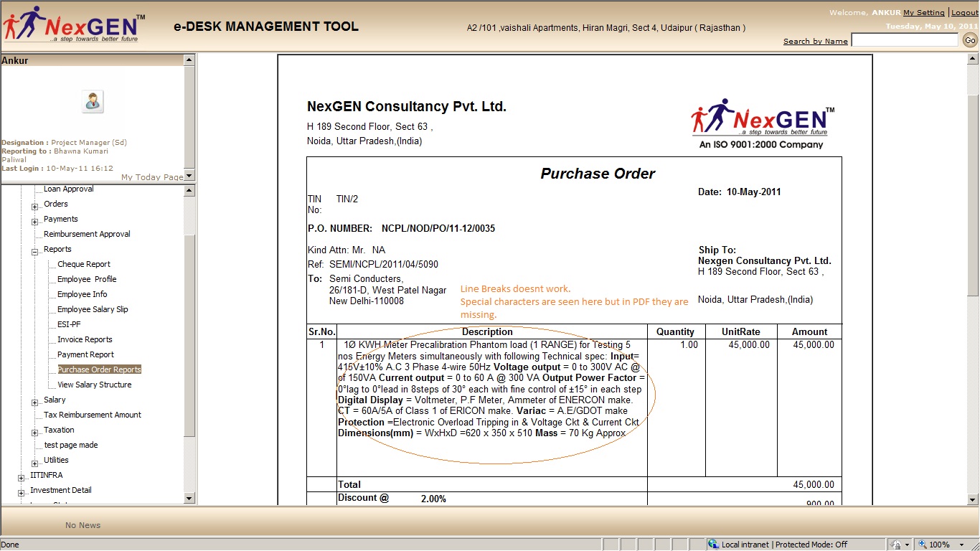The image size is (980, 551).
Task: Click the search by name input field
Action: [905, 40]
